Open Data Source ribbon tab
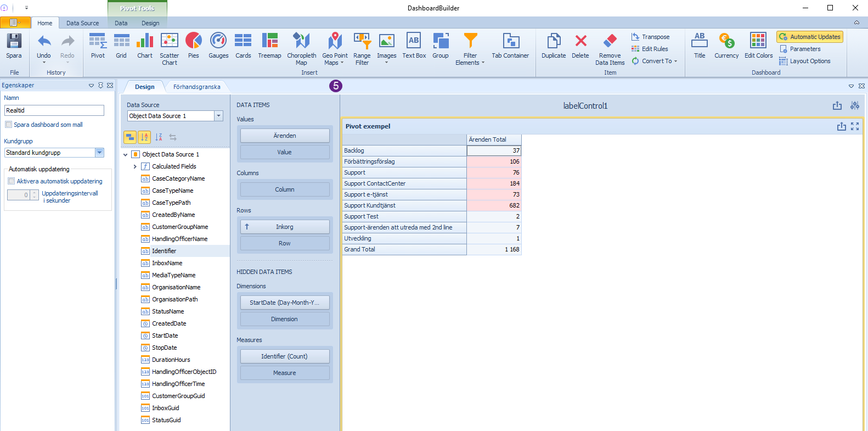 tap(83, 23)
